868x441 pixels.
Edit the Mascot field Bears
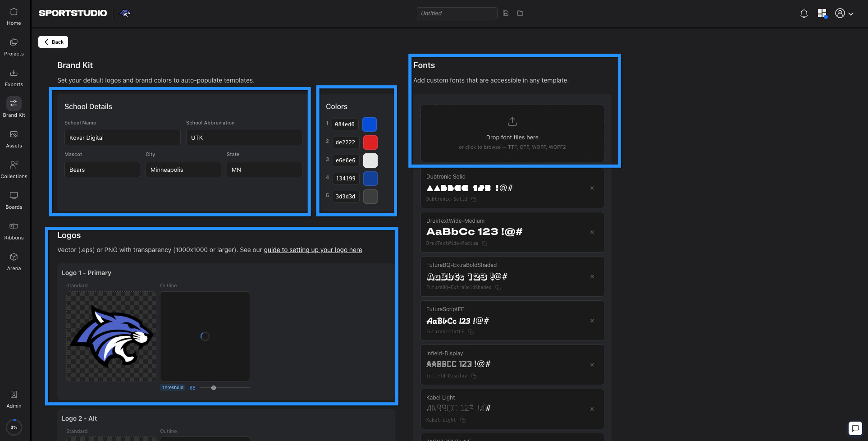click(102, 170)
